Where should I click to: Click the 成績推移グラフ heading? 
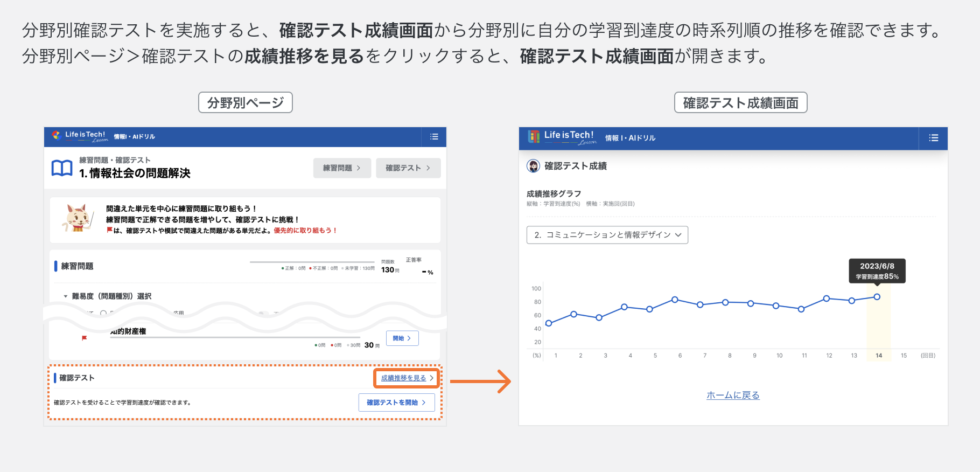click(x=554, y=193)
